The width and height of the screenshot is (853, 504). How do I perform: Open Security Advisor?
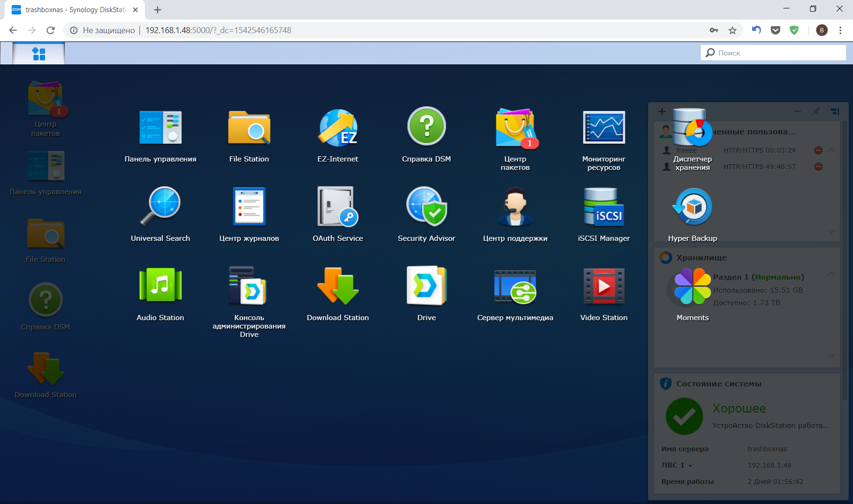click(x=426, y=215)
